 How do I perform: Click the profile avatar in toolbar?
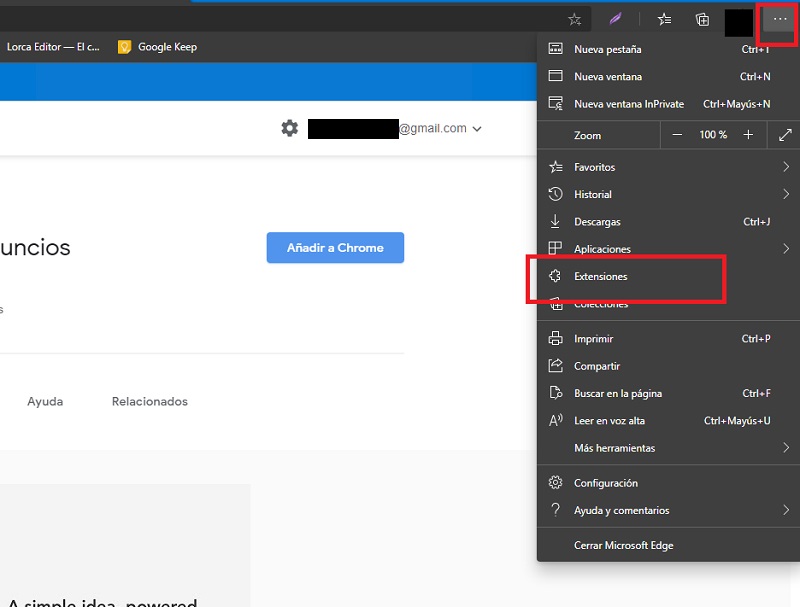(739, 22)
